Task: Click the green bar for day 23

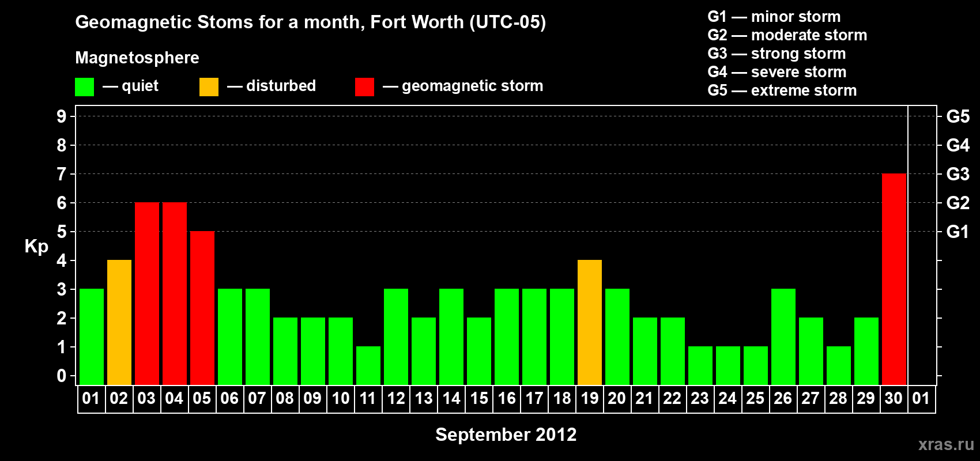Action: click(700, 365)
